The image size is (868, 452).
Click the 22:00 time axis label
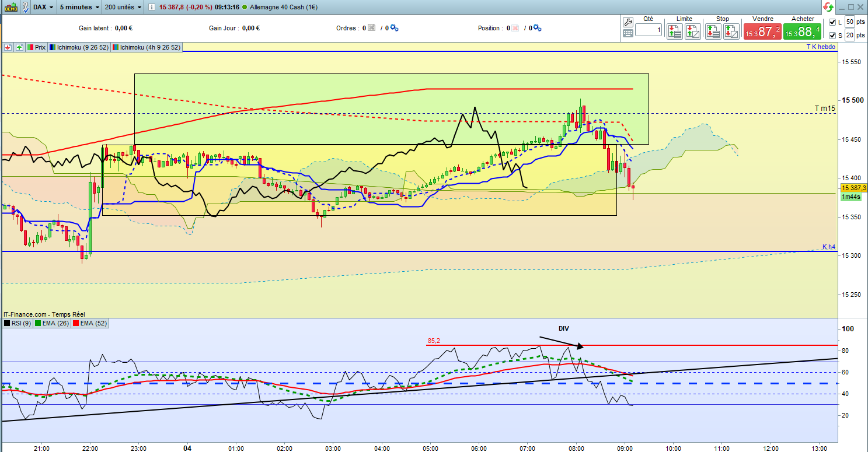(x=89, y=447)
